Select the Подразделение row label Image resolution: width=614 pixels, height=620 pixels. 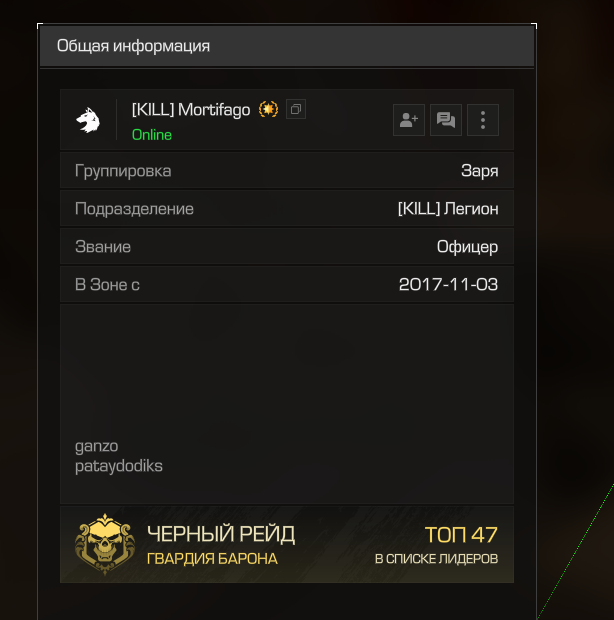pos(134,209)
